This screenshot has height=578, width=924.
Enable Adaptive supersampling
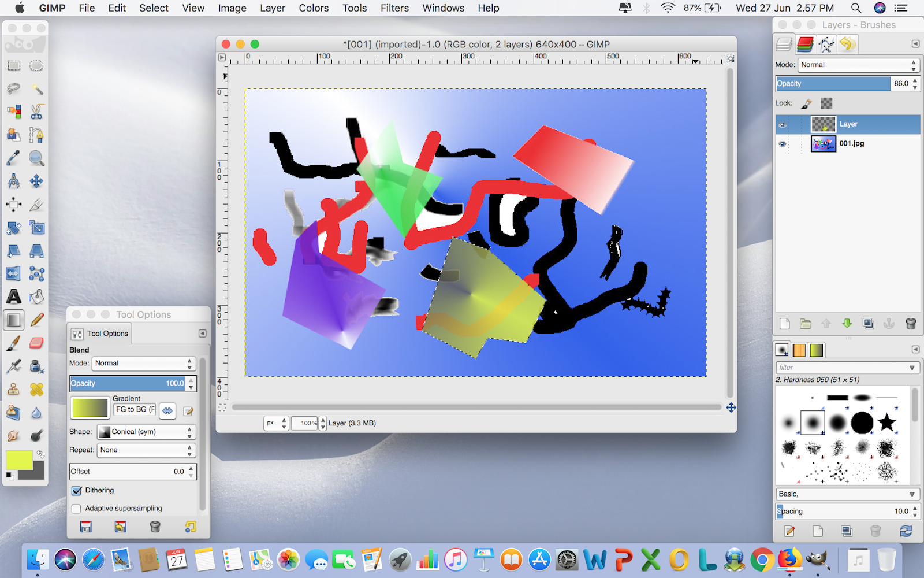pos(76,508)
